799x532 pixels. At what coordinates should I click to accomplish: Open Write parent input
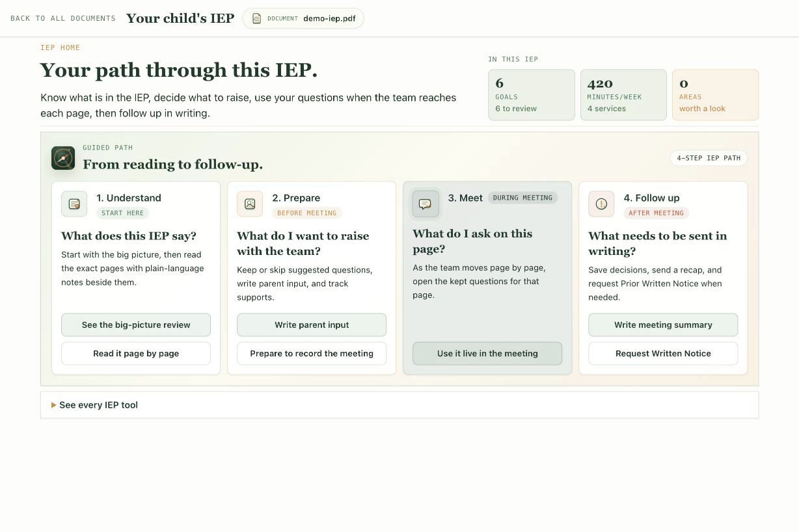click(312, 325)
